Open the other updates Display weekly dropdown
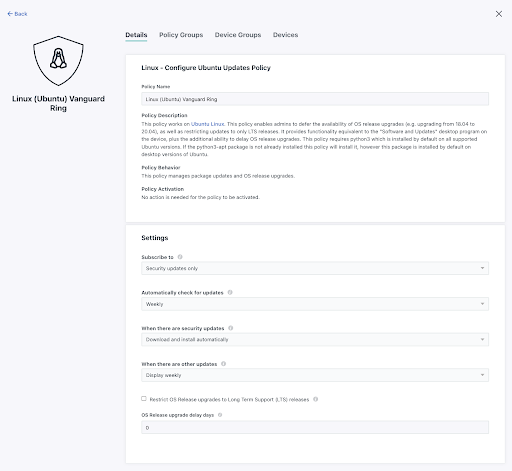Image resolution: width=512 pixels, height=471 pixels. pos(315,375)
